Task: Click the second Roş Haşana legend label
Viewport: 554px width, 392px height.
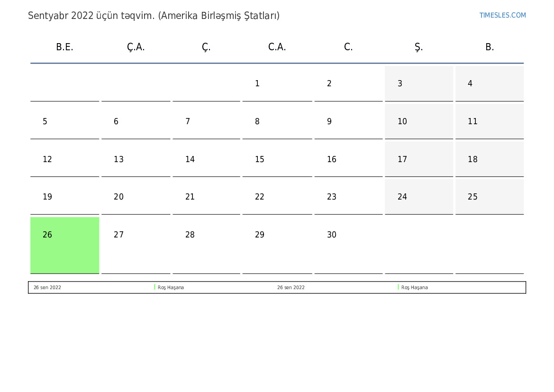Action: click(x=414, y=287)
